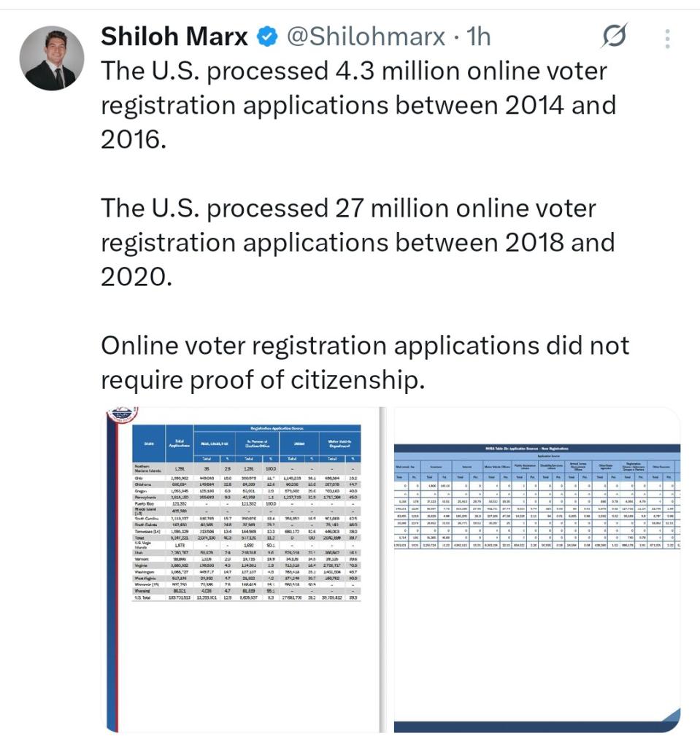
Task: Click the paragraph mentioning 4.3 million applications
Action: [x=358, y=104]
